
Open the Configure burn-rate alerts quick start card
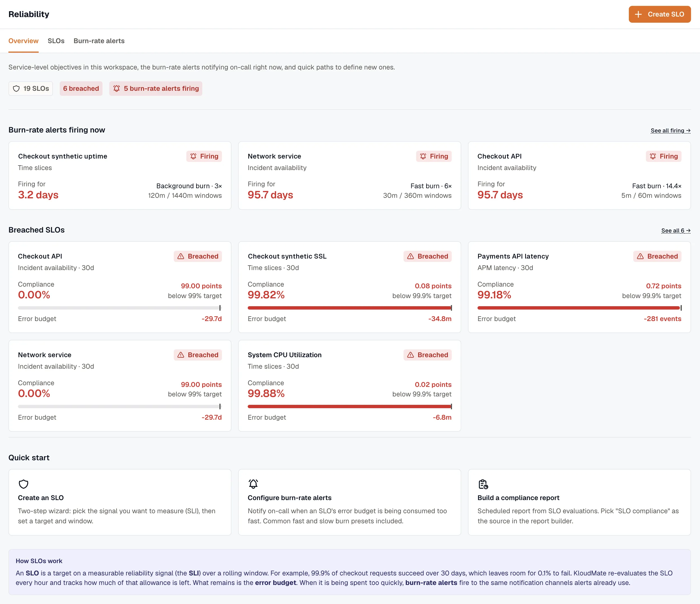350,502
